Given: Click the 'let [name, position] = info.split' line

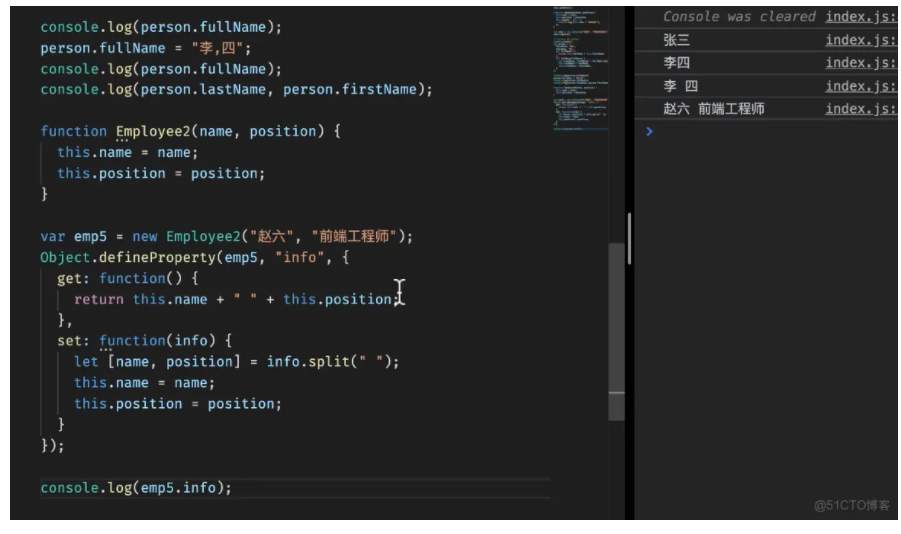Looking at the screenshot, I should pos(236,362).
